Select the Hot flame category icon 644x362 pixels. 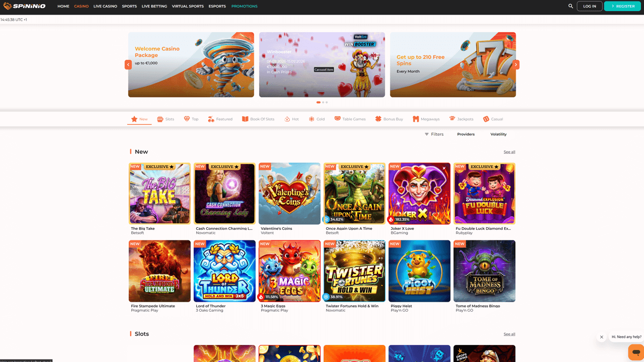287,119
